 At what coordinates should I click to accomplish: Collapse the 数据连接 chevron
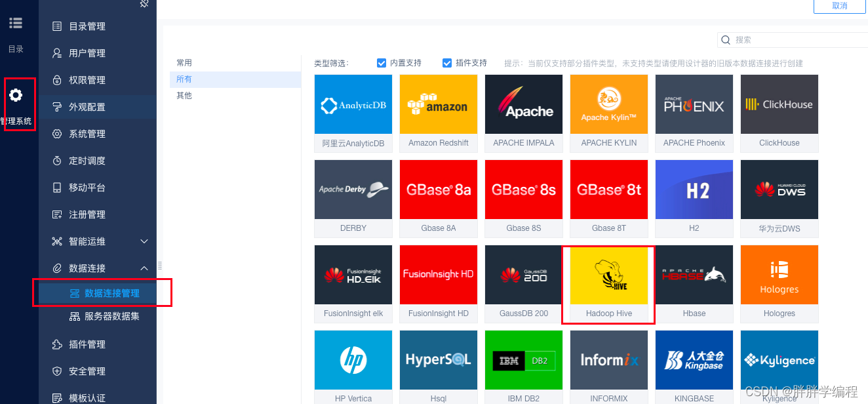coord(144,268)
